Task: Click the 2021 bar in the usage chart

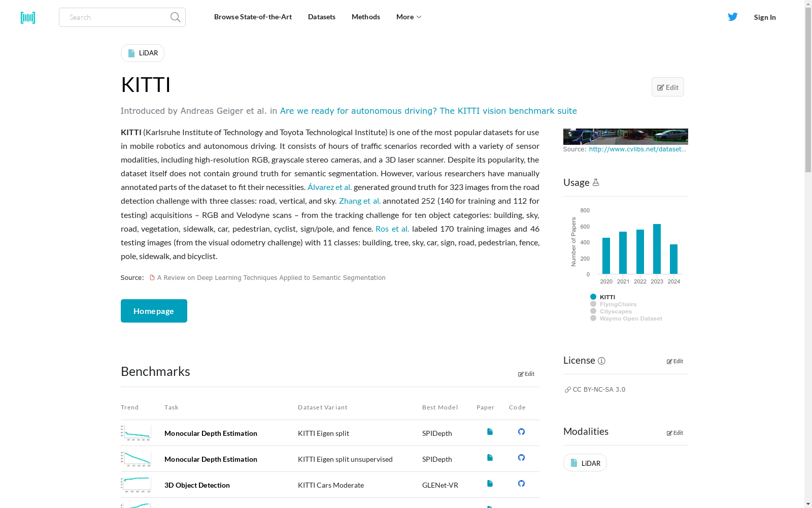Action: coord(623,253)
